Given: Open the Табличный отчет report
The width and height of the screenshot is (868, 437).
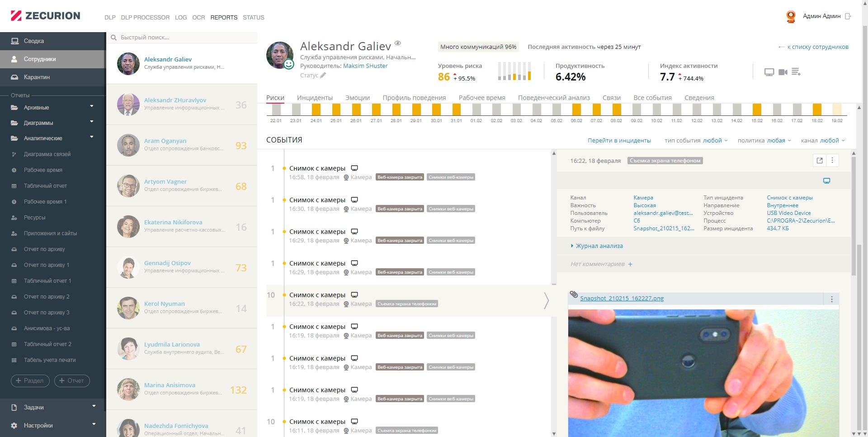Looking at the screenshot, I should click(45, 186).
